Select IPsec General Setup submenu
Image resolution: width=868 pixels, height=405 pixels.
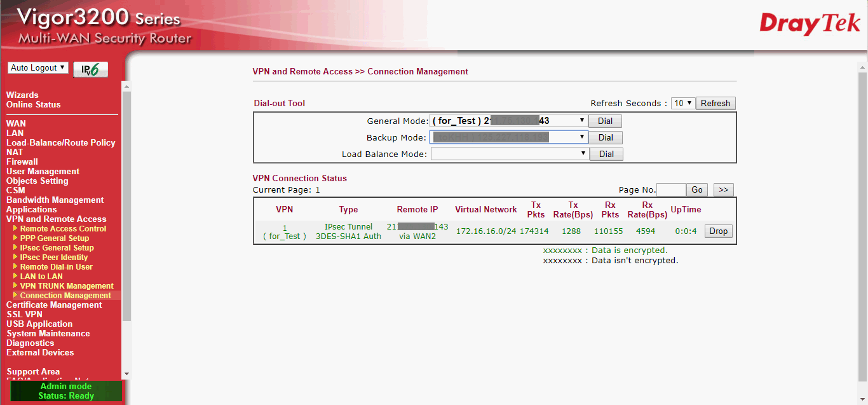[x=57, y=248]
